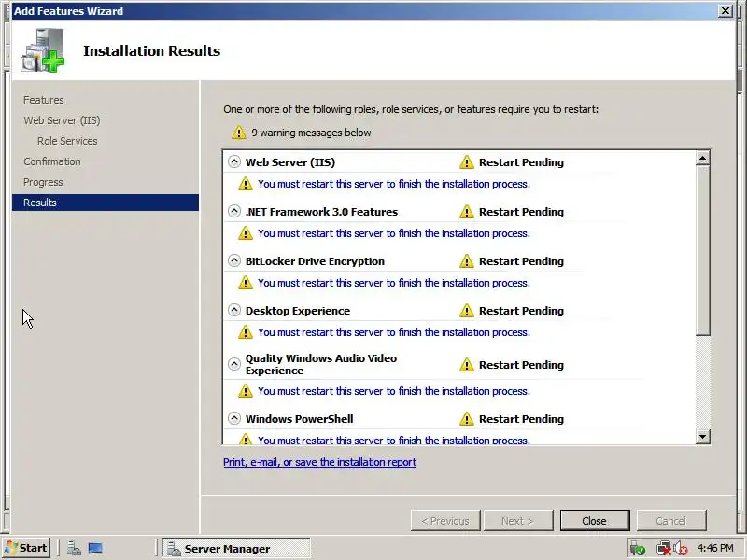Click Restart Pending warning icon for Quality Windows Audio Video
This screenshot has height=560, width=747.
tap(467, 365)
